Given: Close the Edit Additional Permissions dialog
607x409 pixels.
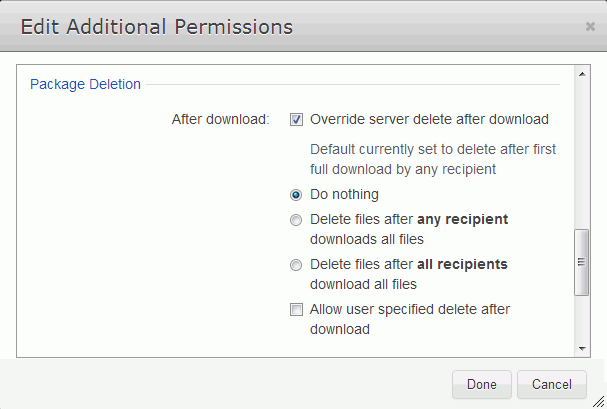Looking at the screenshot, I should pos(590,27).
